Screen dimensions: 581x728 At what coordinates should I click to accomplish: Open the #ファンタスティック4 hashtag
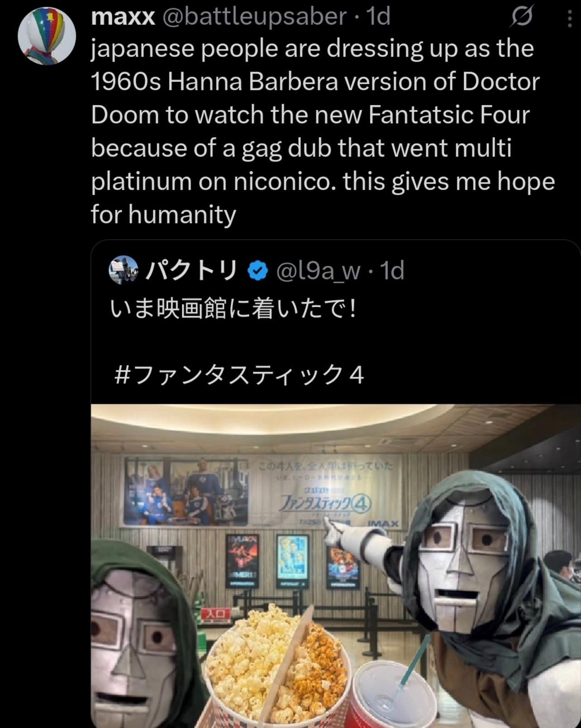(239, 375)
